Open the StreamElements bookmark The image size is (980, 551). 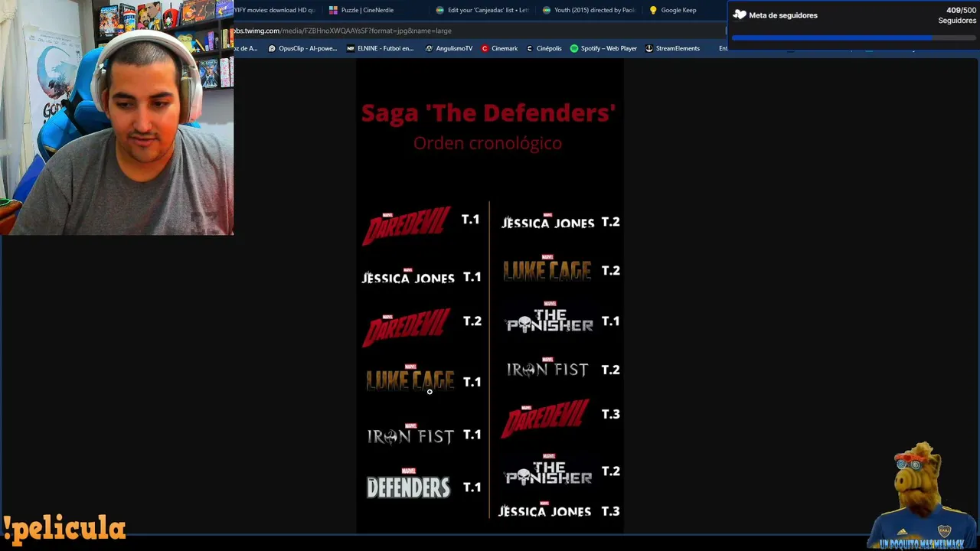tap(672, 48)
